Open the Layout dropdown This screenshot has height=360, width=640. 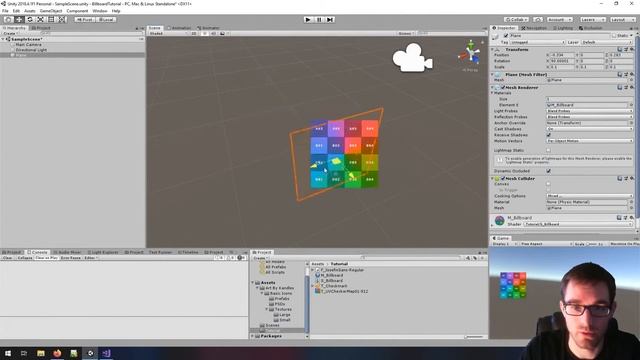622,19
